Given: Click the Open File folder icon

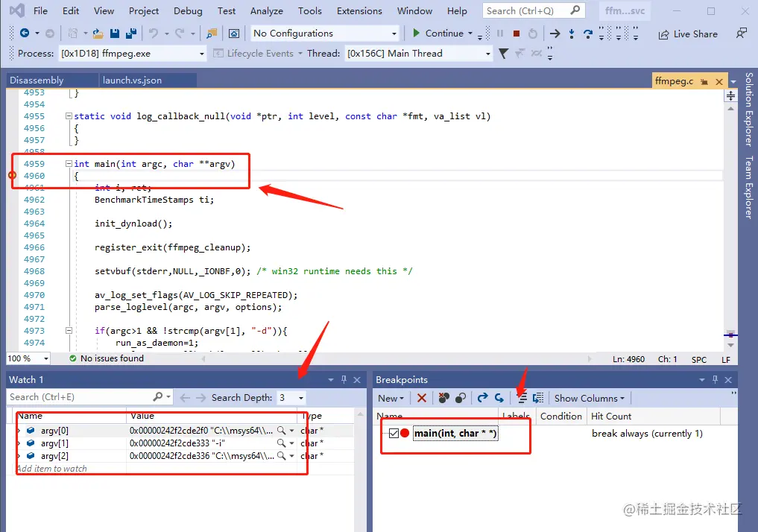Looking at the screenshot, I should (98, 34).
